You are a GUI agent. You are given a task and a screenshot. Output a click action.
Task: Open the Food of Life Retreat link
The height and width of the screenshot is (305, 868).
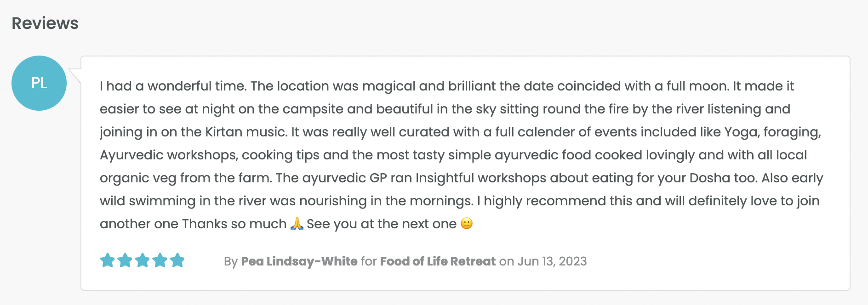click(438, 261)
